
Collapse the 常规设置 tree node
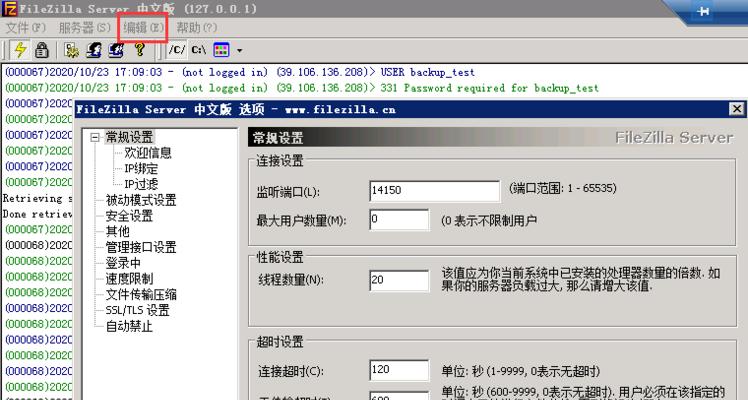pos(95,138)
